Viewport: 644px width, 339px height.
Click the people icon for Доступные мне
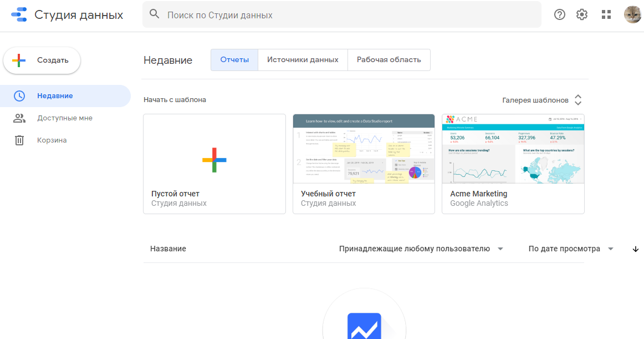tap(19, 118)
